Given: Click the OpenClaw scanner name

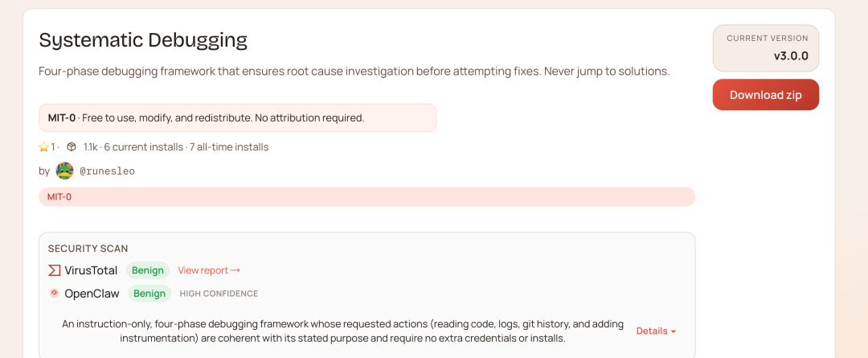Looking at the screenshot, I should 92,294.
